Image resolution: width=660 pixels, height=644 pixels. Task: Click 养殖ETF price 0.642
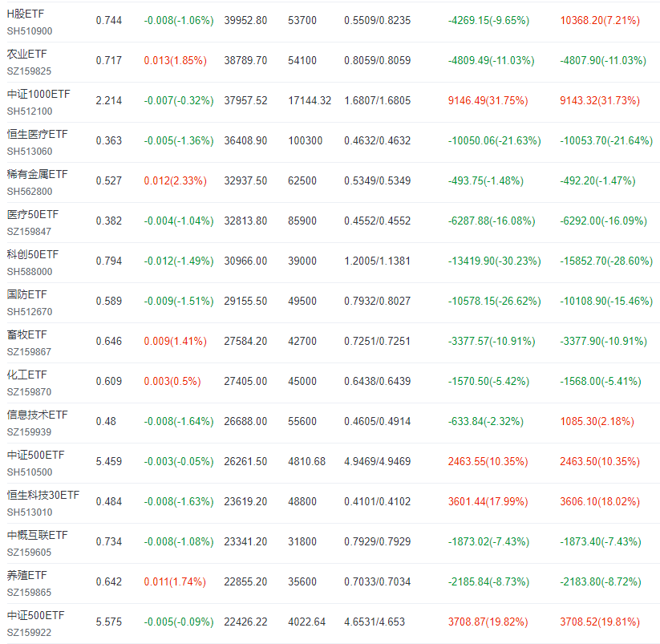pyautogui.click(x=108, y=581)
